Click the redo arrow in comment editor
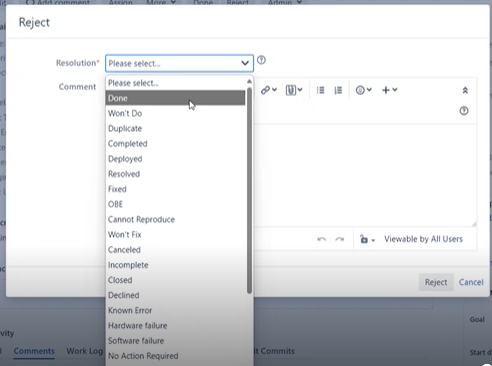The image size is (492, 366). pos(339,239)
